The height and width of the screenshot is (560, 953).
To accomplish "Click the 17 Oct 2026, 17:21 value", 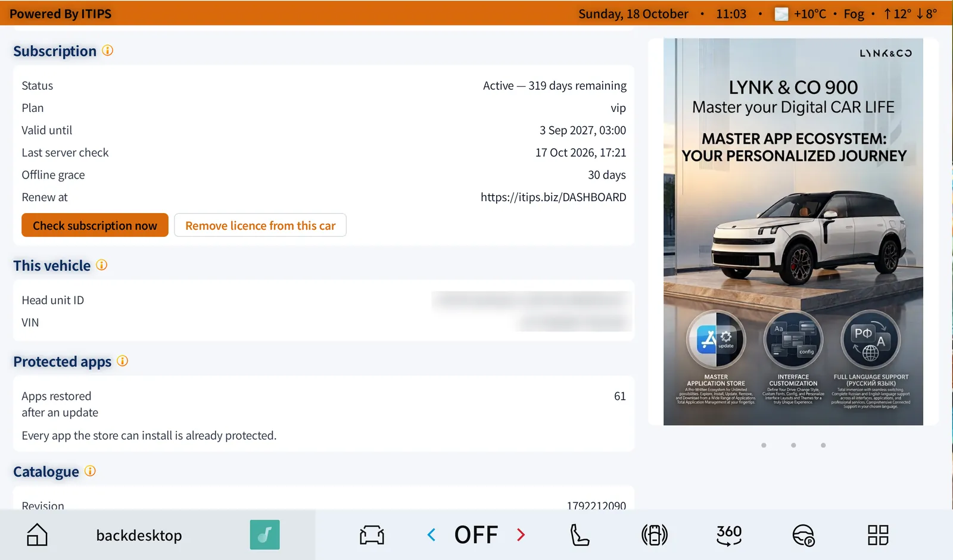I will (581, 152).
